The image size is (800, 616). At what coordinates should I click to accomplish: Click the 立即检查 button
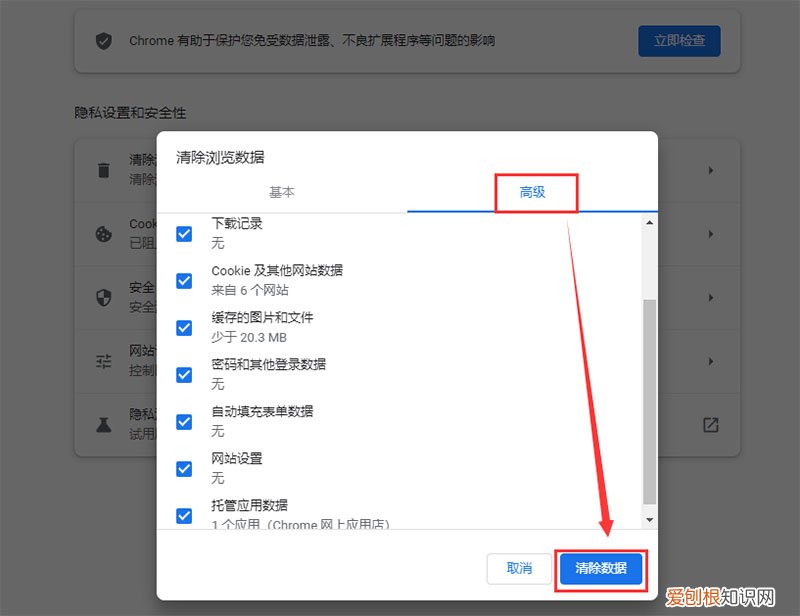(679, 41)
